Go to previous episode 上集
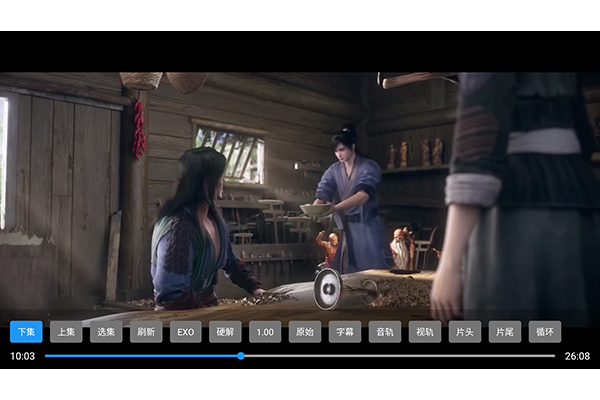 pos(66,331)
